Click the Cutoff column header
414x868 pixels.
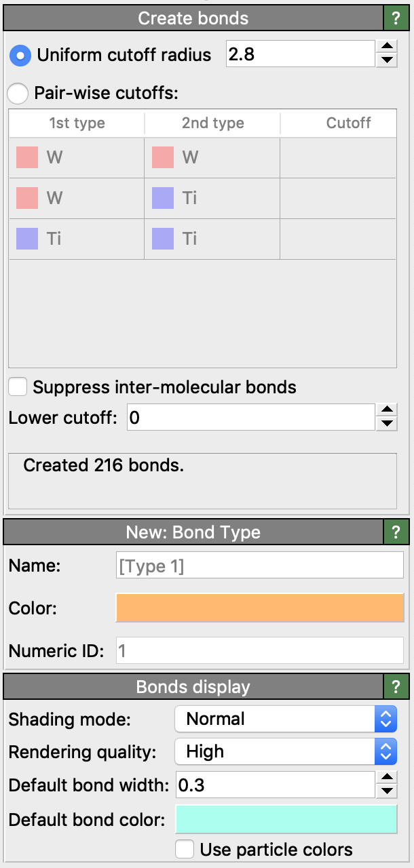coord(348,123)
